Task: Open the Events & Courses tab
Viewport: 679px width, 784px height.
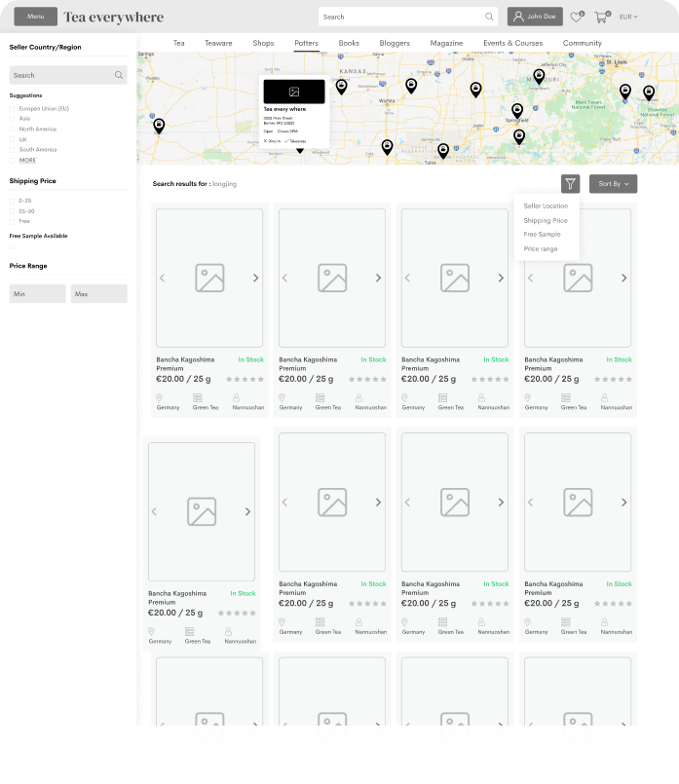Action: click(513, 43)
